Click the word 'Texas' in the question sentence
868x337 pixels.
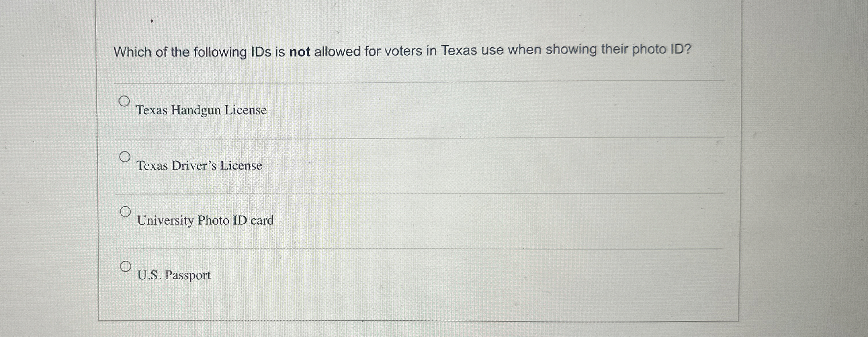tap(459, 51)
